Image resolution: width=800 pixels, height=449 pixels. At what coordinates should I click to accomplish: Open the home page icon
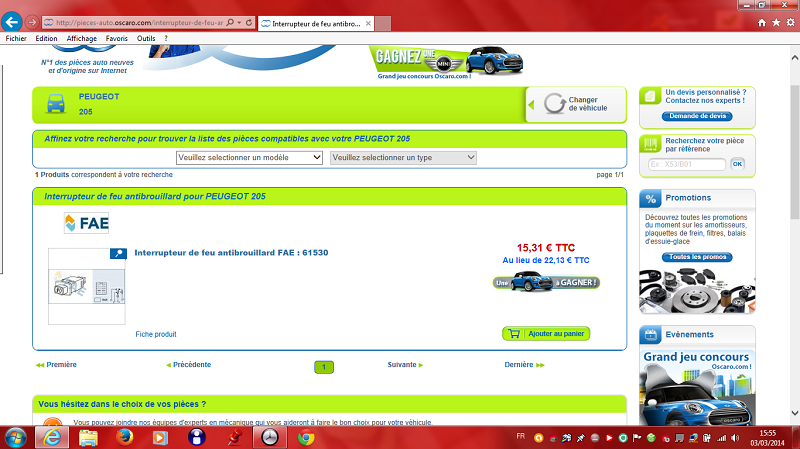762,22
